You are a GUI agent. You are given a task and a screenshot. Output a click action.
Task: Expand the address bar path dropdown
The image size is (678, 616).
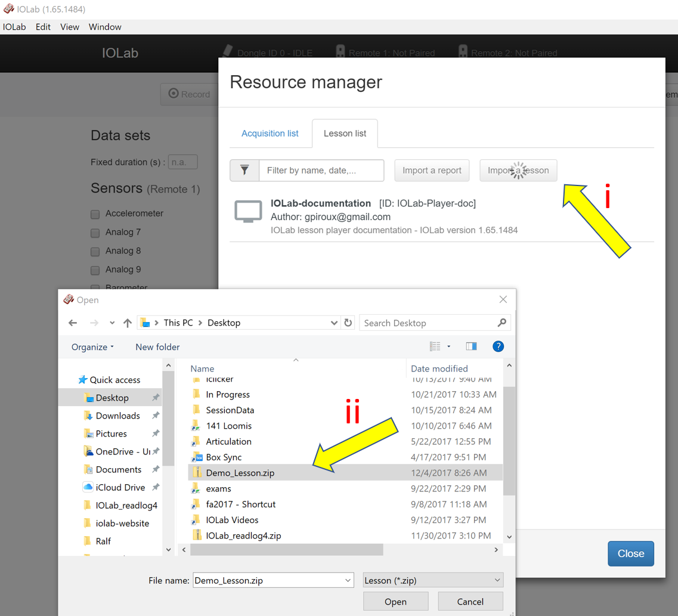coord(334,323)
